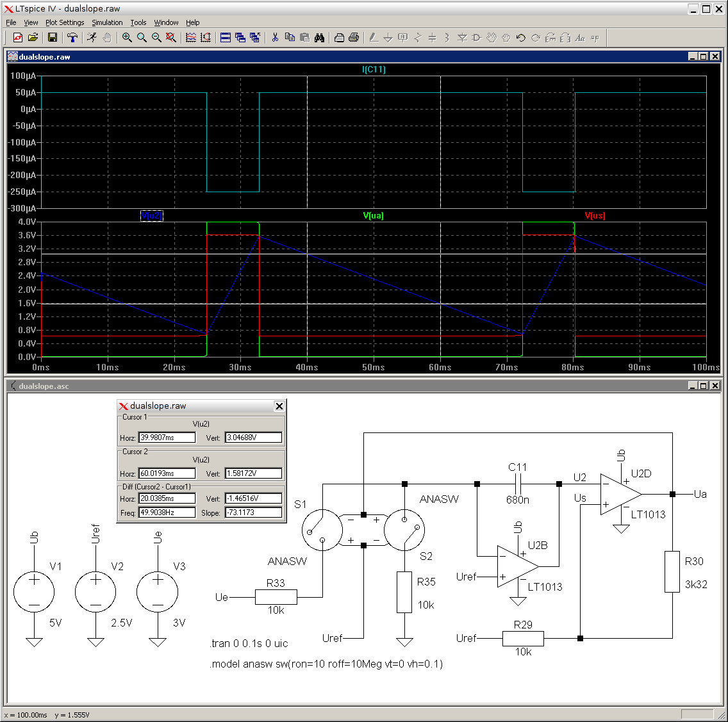This screenshot has width=728, height=722.
Task: Open the Window menu
Action: point(166,22)
